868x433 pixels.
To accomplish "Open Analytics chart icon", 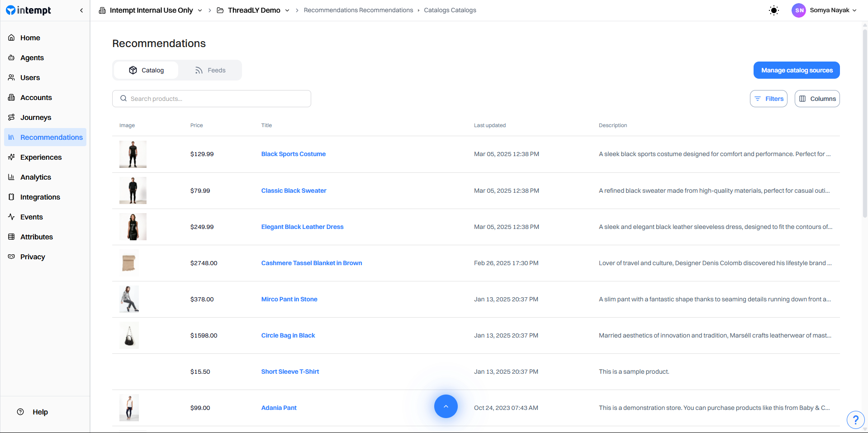I will coord(12,177).
